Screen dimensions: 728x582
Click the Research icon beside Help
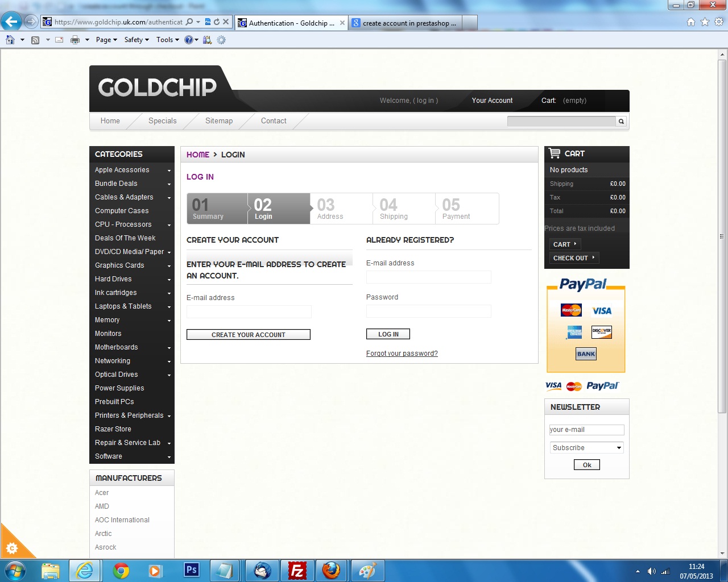point(207,40)
